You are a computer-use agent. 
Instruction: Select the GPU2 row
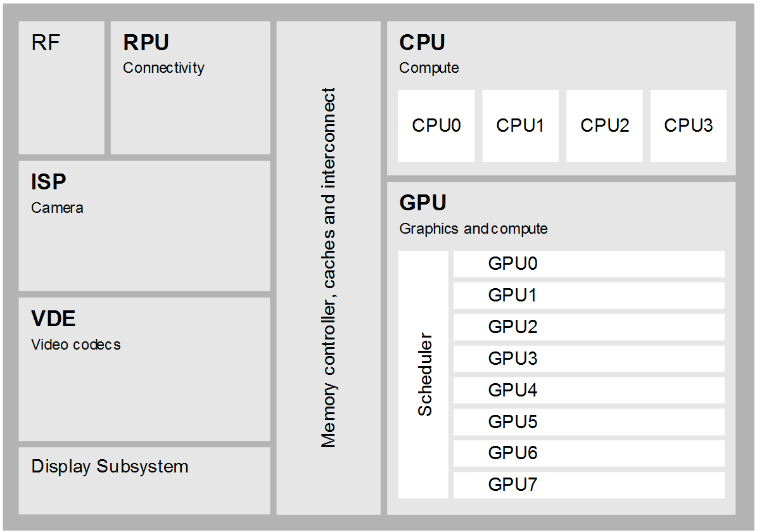(588, 327)
